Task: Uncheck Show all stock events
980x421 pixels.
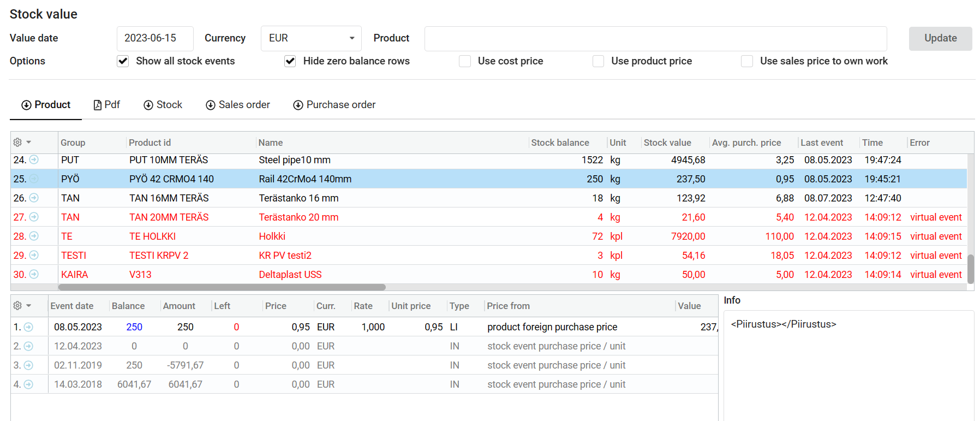Action: (123, 61)
